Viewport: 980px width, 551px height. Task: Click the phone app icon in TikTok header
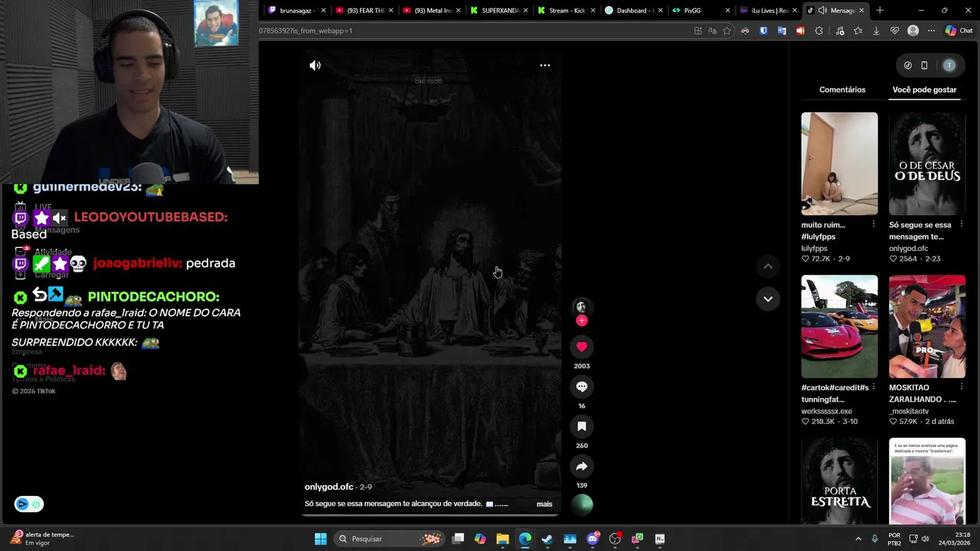[924, 66]
